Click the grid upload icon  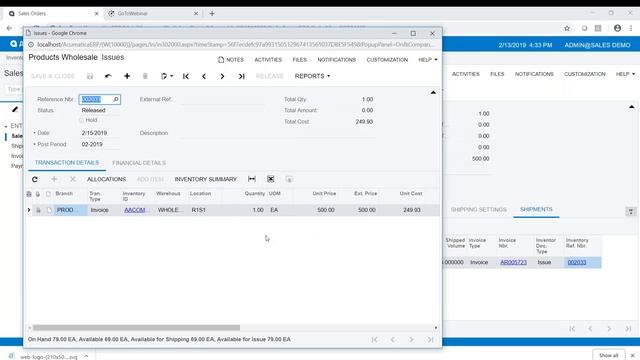[289, 179]
